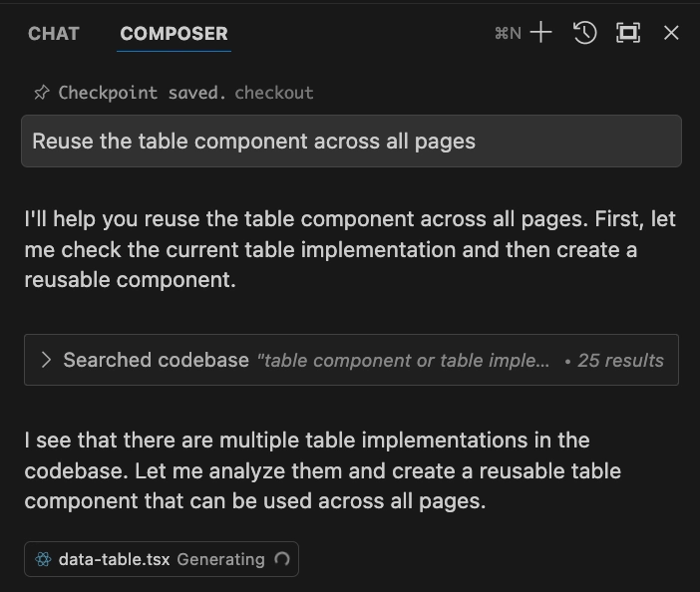Click the Generating spinner icon
This screenshot has width=700, height=592.
[282, 558]
